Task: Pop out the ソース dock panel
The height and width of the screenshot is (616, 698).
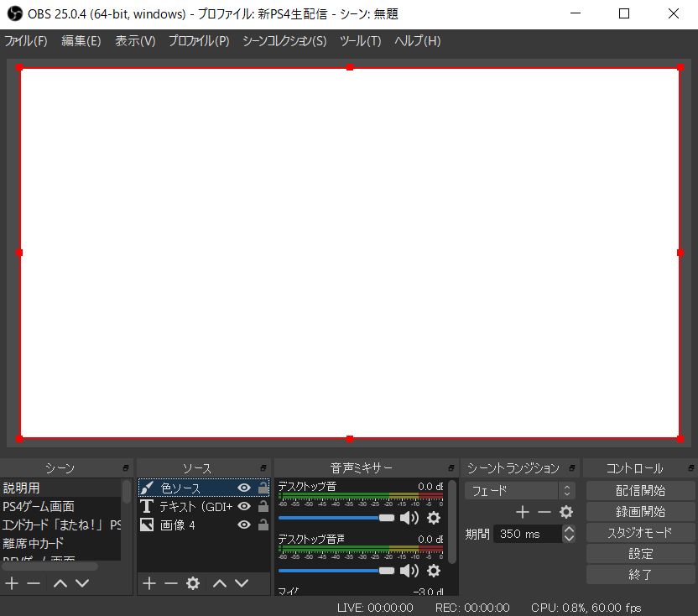Action: tap(263, 467)
